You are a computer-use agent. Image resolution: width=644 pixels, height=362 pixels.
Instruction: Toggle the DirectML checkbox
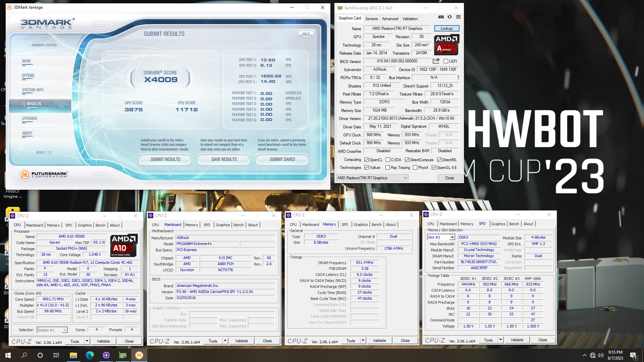tap(439, 160)
